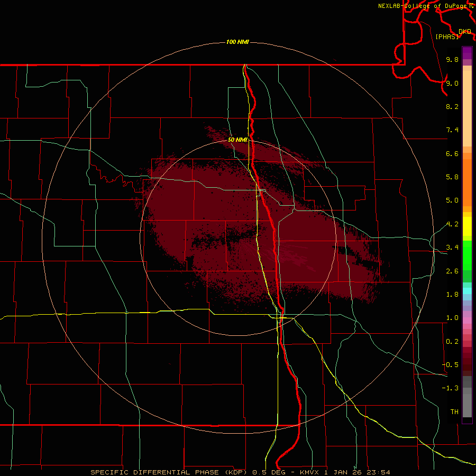Click the KMVX station identifier in the caption

click(x=309, y=472)
